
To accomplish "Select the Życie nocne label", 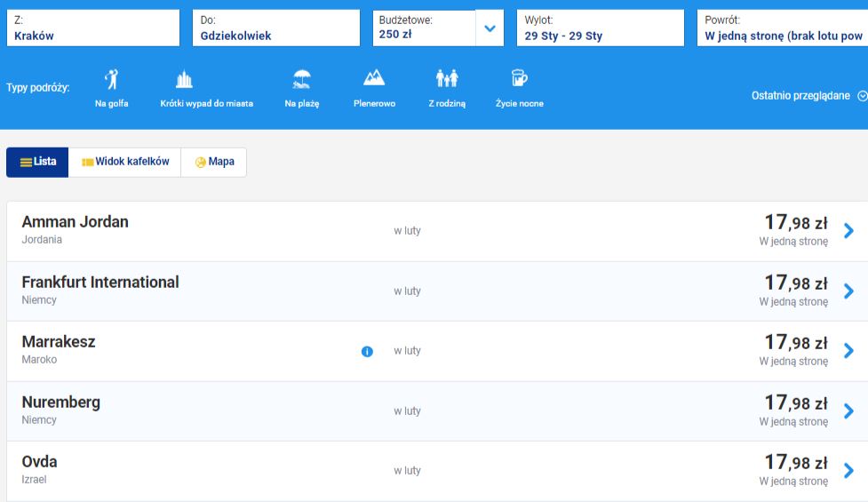I will (519, 103).
